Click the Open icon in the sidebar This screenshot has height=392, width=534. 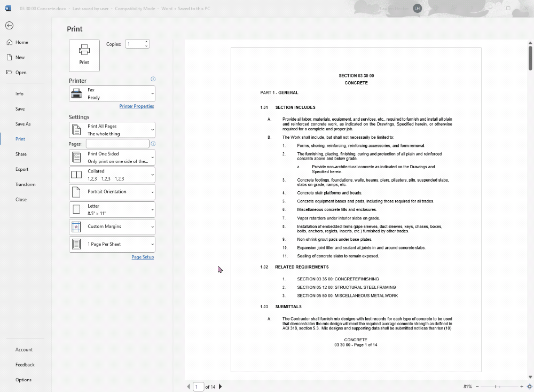point(9,72)
